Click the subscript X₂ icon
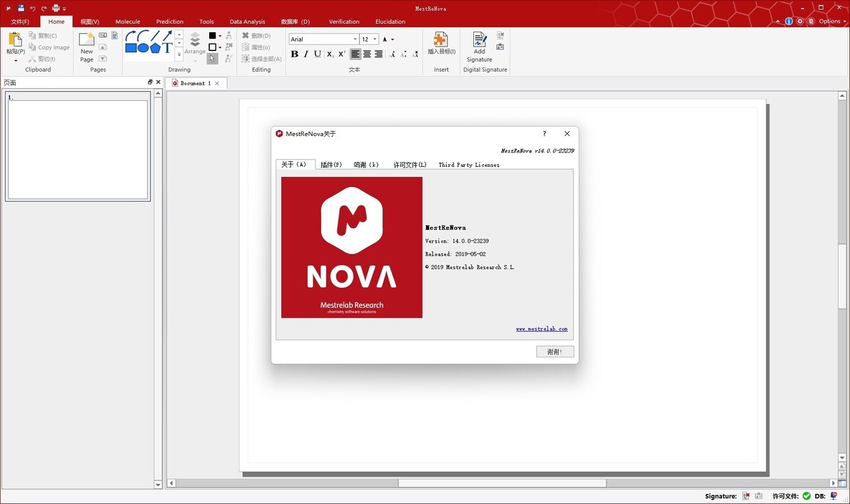 (330, 54)
